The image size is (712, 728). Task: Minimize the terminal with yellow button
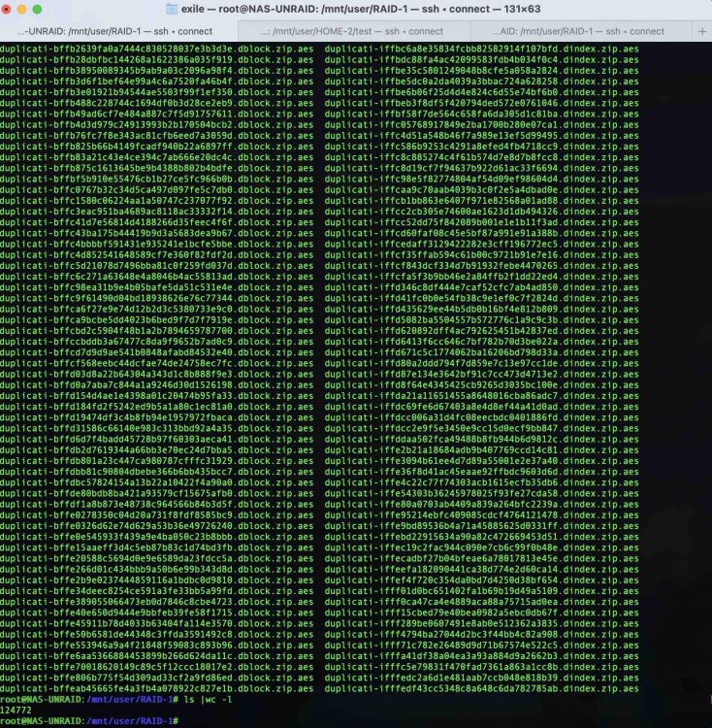click(x=21, y=9)
